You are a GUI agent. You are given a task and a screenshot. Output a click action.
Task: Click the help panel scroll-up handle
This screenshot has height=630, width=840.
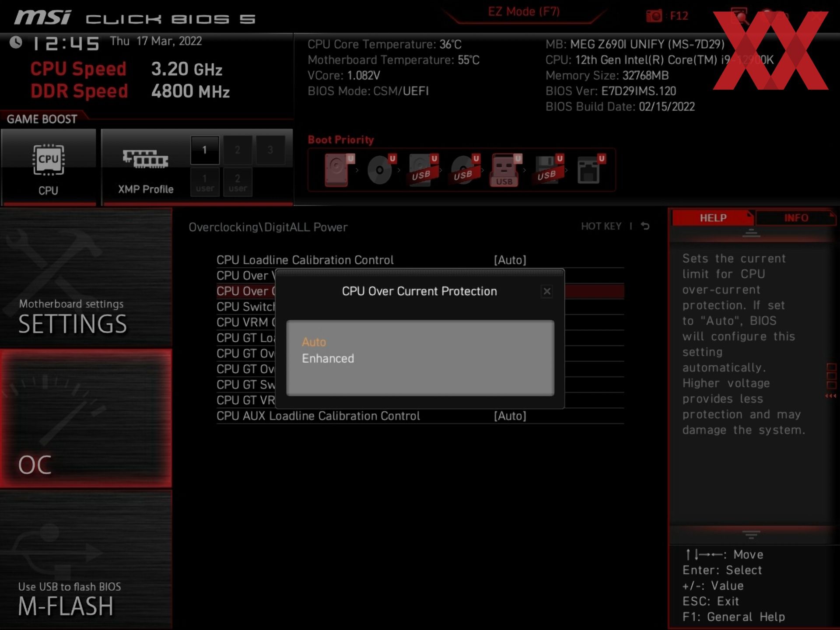tap(751, 233)
